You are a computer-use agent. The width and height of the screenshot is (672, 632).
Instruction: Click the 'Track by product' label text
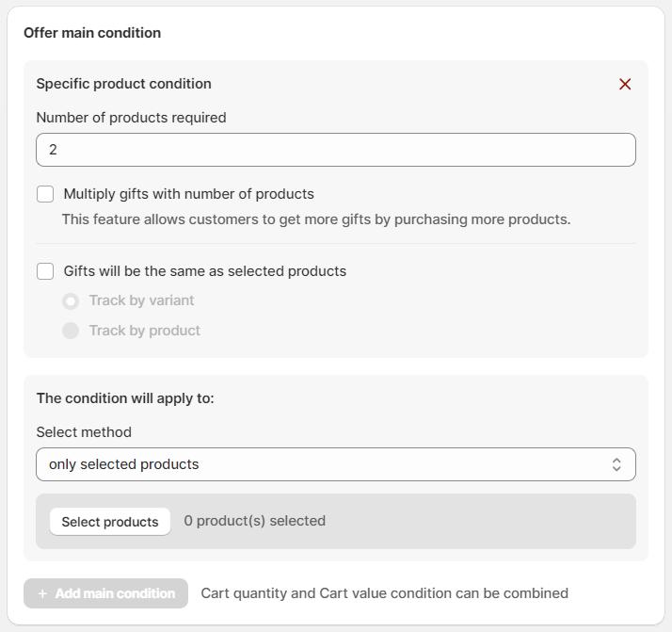(x=144, y=331)
